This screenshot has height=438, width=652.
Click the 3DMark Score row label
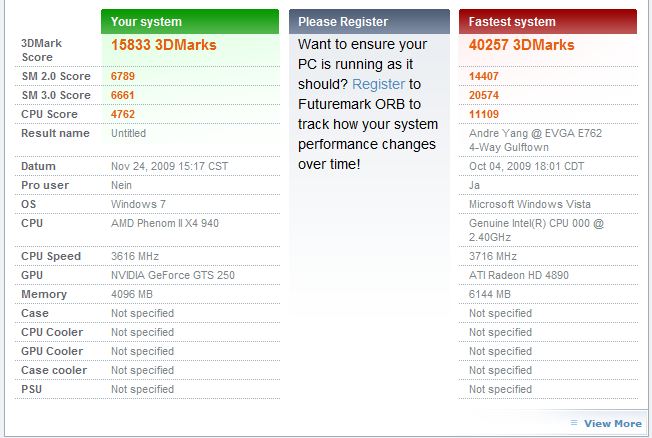coord(42,51)
